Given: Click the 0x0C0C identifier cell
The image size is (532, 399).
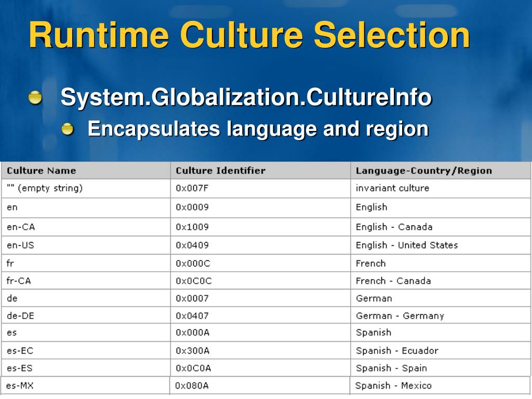Looking at the screenshot, I should [x=261, y=281].
